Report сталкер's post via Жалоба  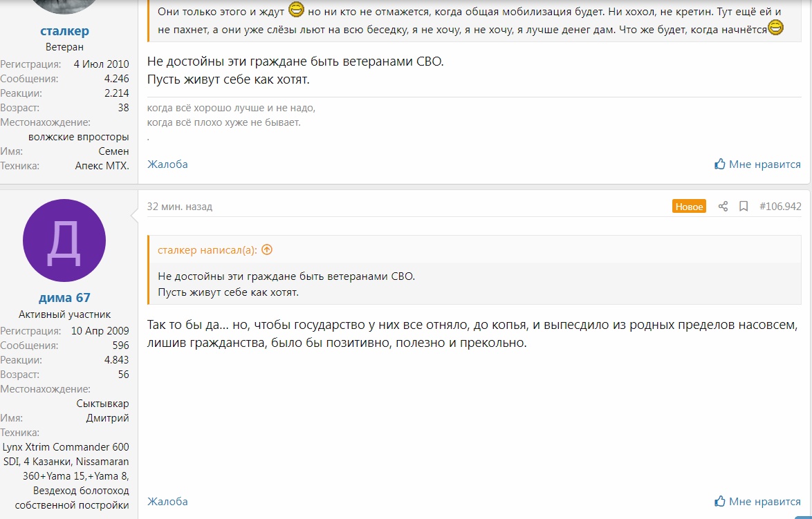(x=167, y=164)
